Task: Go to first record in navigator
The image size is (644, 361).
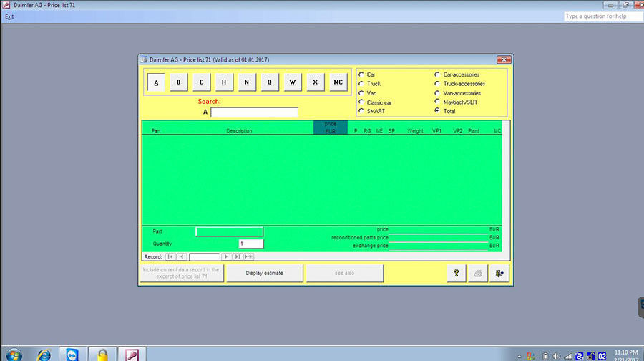Action: [x=170, y=256]
